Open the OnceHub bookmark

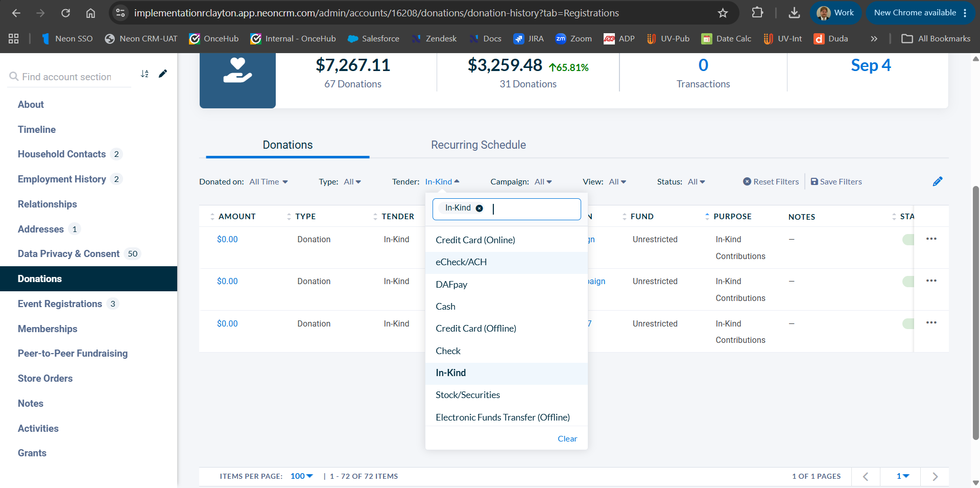(213, 39)
